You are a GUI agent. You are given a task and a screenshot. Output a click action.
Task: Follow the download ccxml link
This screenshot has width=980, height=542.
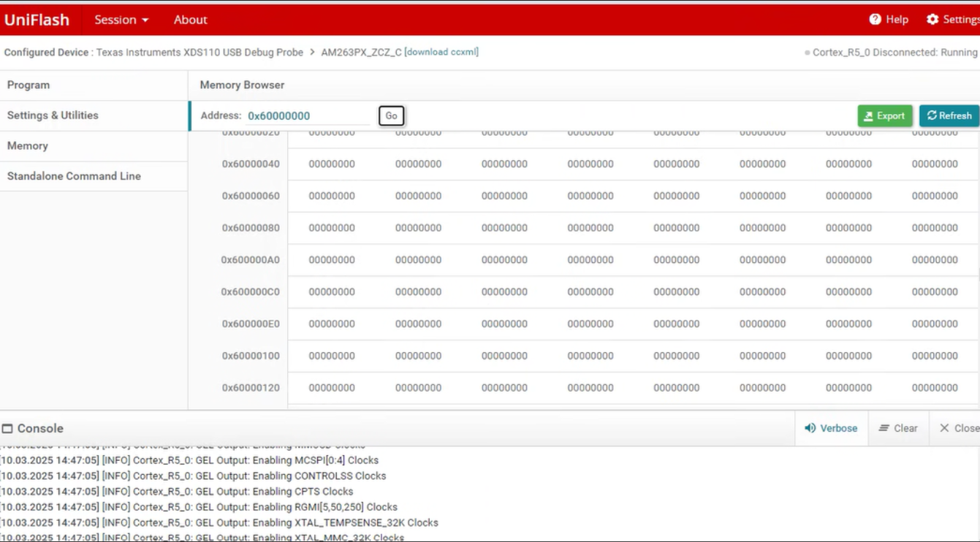[x=441, y=52]
